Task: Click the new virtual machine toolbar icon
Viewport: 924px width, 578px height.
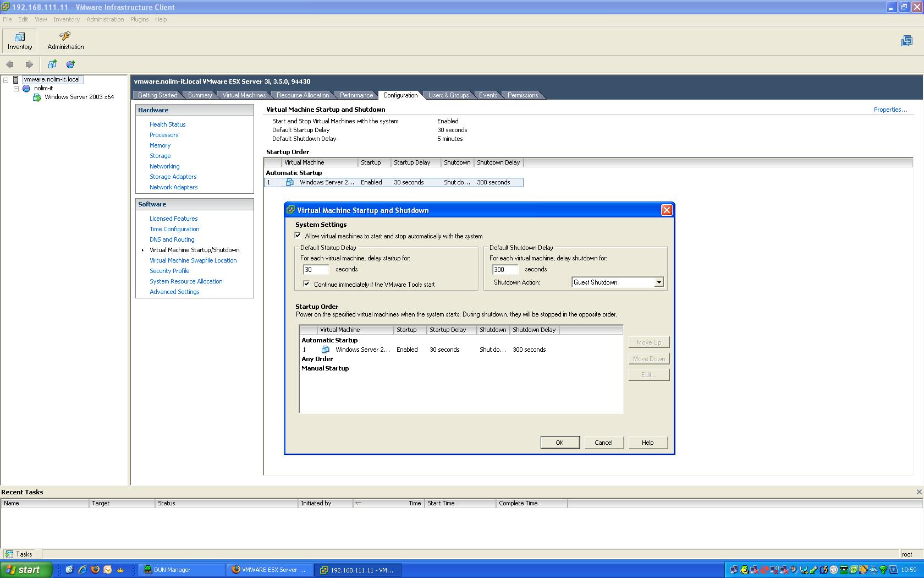Action: (x=52, y=64)
